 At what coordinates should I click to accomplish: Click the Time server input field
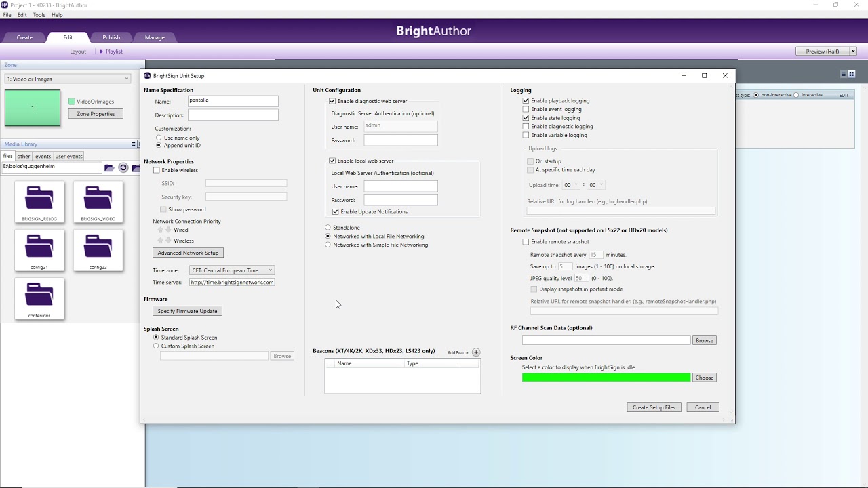pyautogui.click(x=232, y=282)
